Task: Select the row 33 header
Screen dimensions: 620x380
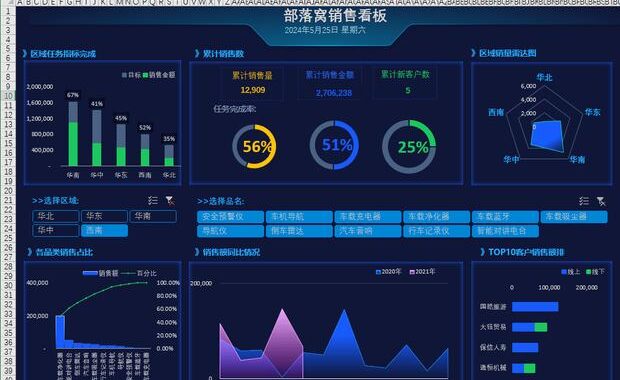Action: coord(8,314)
